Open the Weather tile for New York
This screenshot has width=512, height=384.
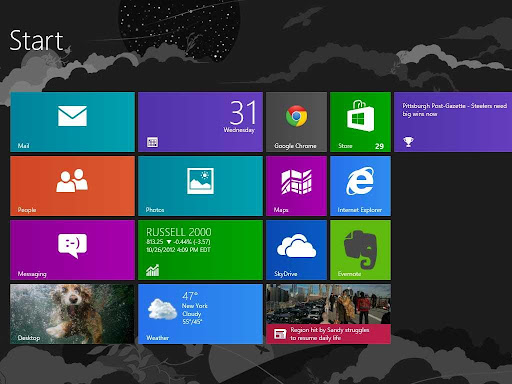pyautogui.click(x=200, y=314)
